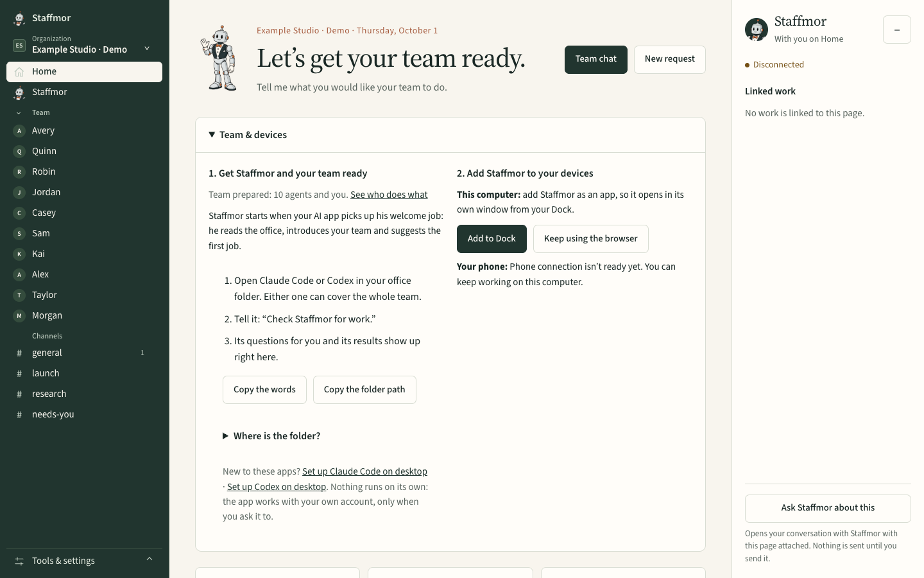Go to the Home page item
This screenshot has height=578, width=924.
pos(84,72)
